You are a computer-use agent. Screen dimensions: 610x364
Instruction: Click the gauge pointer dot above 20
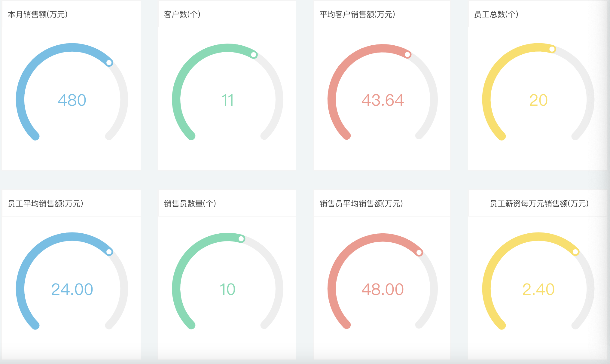coord(552,49)
